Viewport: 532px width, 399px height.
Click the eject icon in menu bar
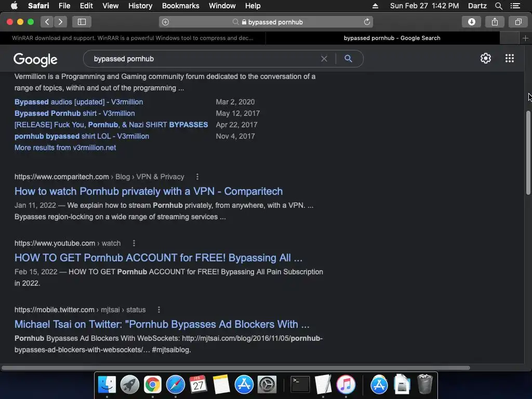(375, 6)
